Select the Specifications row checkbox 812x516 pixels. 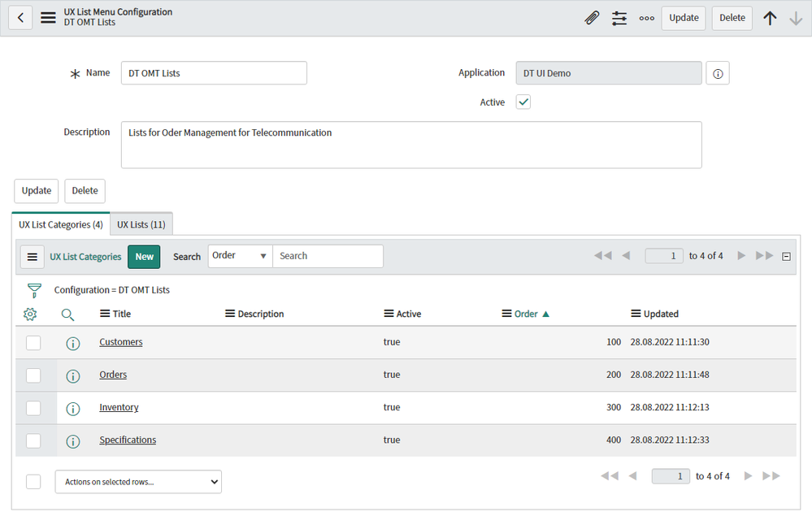point(33,440)
